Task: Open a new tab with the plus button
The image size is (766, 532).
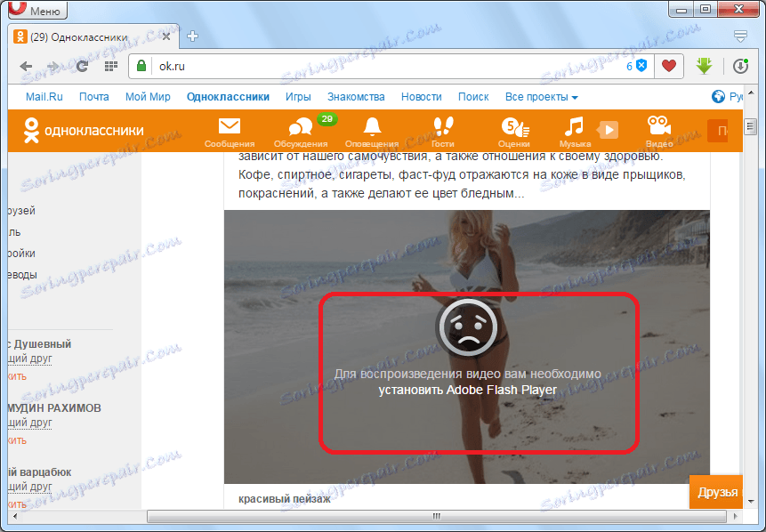Action: pyautogui.click(x=192, y=36)
